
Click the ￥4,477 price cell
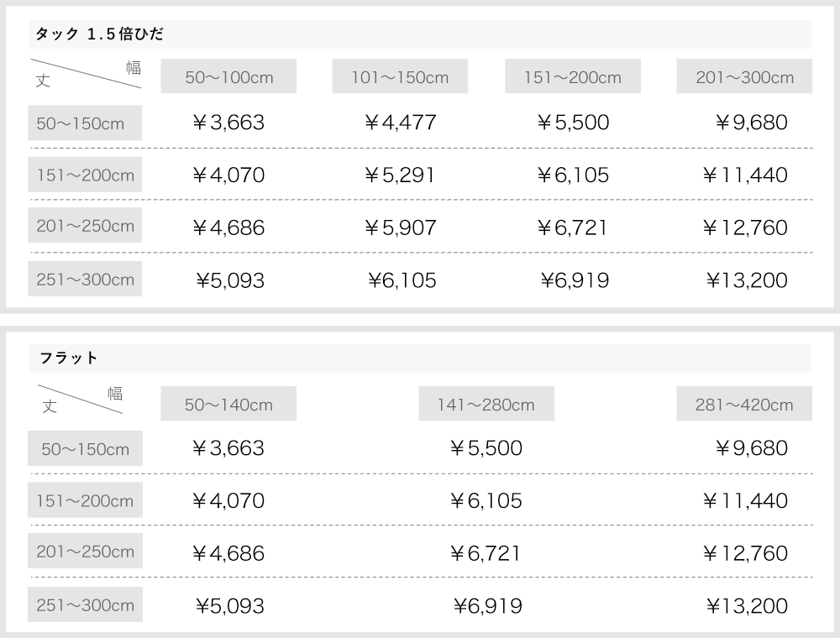(x=401, y=123)
